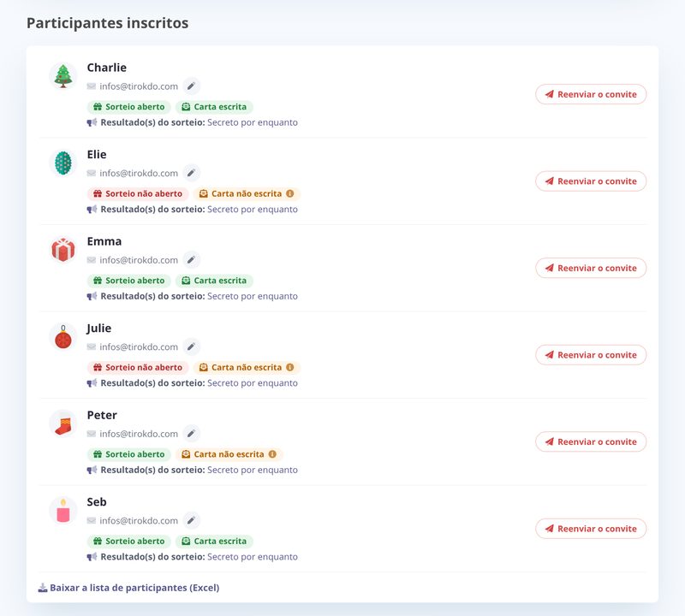
Task: Click Julie's red ornament avatar
Action: 63,336
